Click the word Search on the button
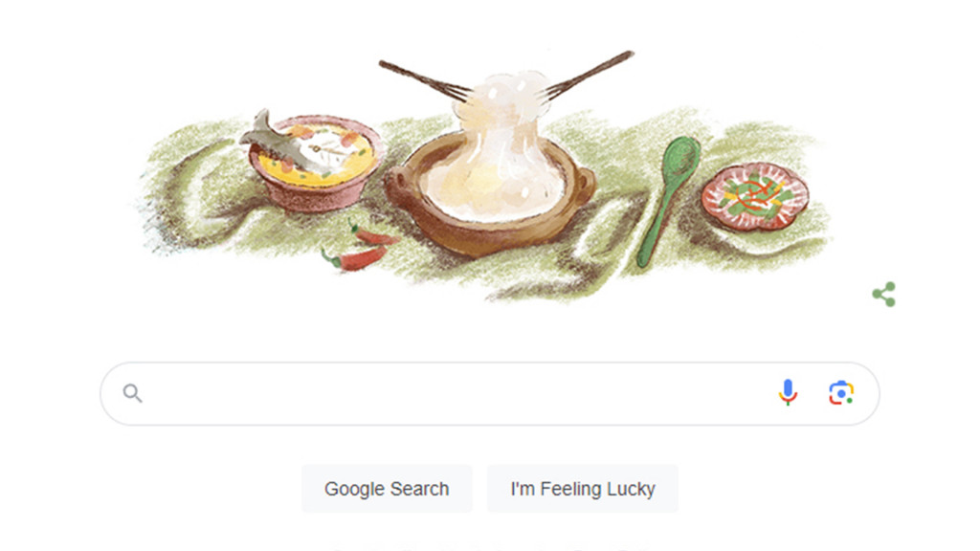Viewport: 980px width, 551px height. pyautogui.click(x=420, y=489)
